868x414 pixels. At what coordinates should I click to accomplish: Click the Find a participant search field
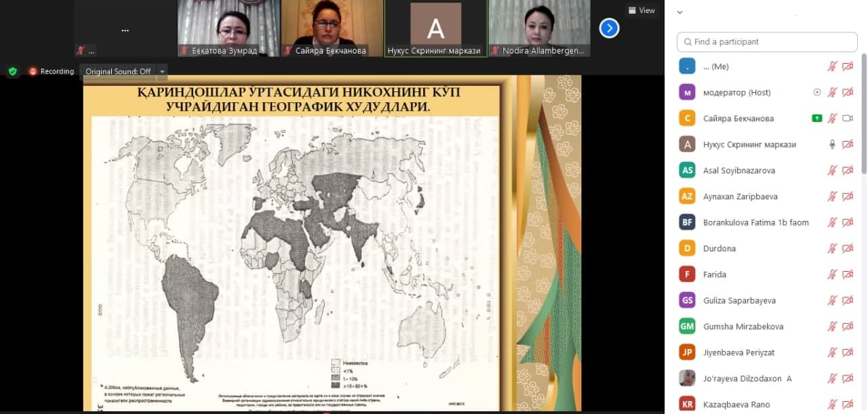766,42
